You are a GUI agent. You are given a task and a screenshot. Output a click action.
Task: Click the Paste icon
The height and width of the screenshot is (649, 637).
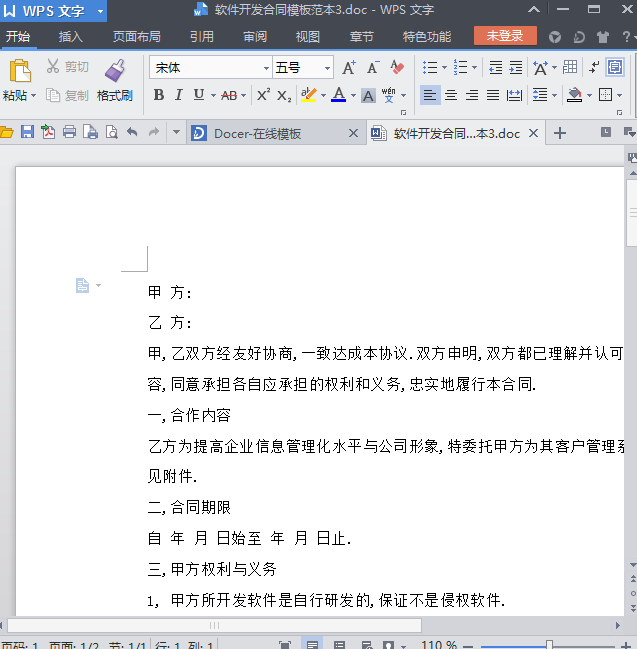(x=19, y=71)
